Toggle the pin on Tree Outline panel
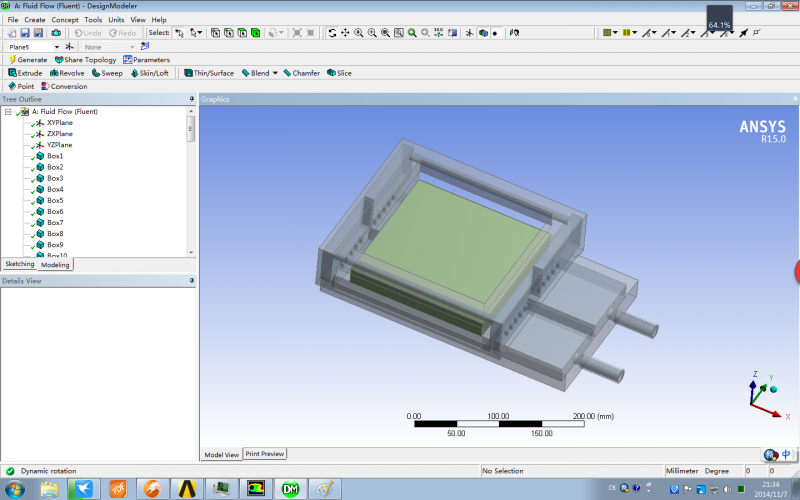This screenshot has height=500, width=800. (x=191, y=99)
